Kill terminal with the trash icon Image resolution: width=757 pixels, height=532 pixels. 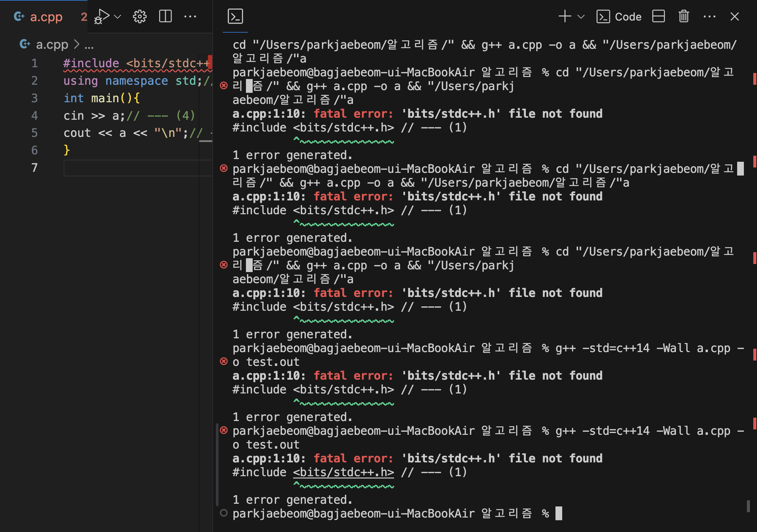pos(684,16)
